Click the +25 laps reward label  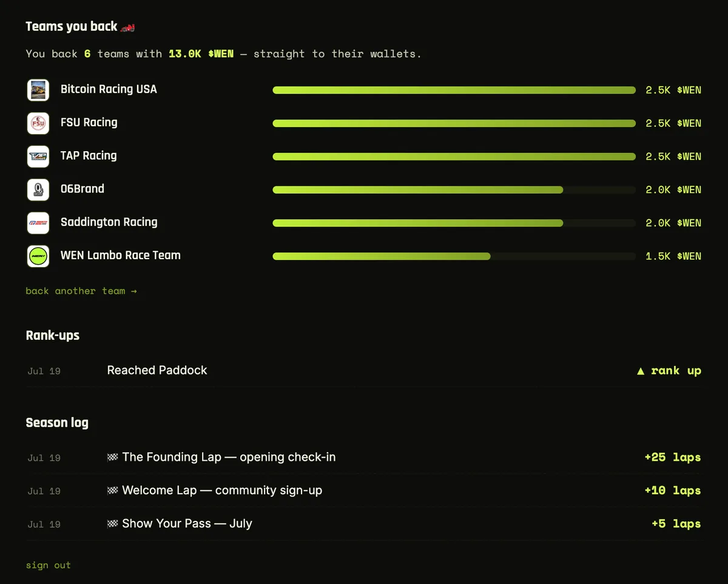coord(673,457)
